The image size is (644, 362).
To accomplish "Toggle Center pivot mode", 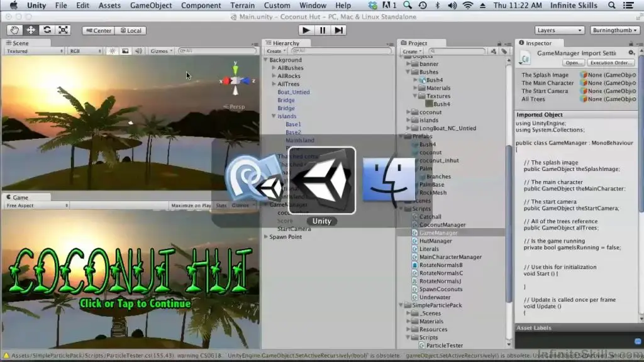I will [99, 30].
